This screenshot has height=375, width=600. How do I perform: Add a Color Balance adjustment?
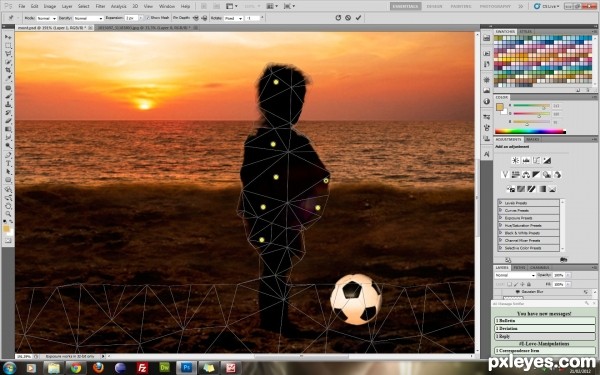click(x=526, y=174)
